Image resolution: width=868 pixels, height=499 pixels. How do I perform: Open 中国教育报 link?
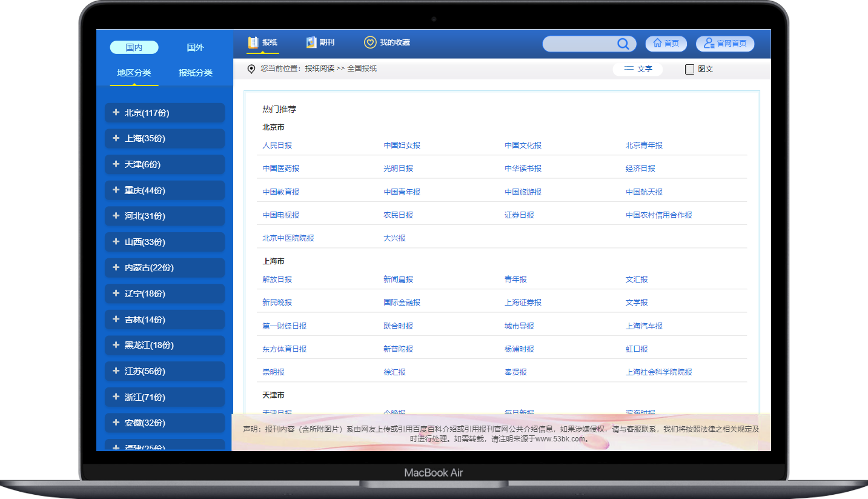point(280,192)
